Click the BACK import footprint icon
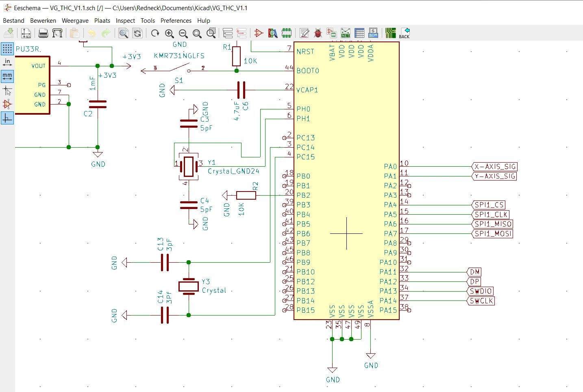The width and height of the screenshot is (583, 392). (x=405, y=33)
